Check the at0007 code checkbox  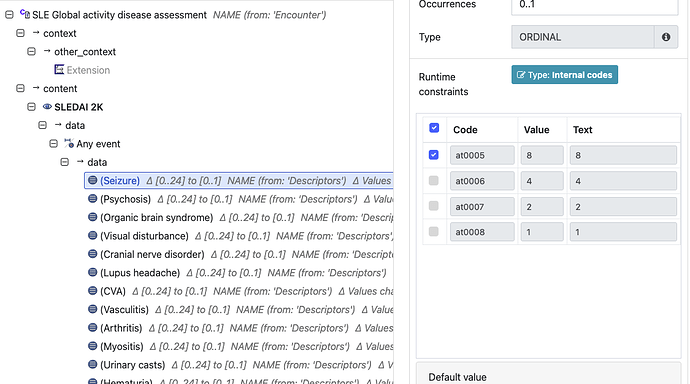[x=433, y=206]
